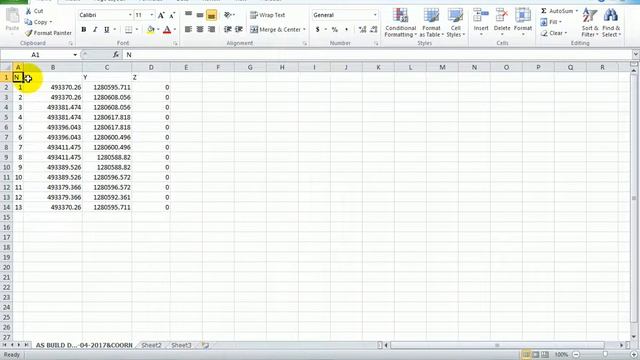This screenshot has height=360, width=640.
Task: Open Font dialog launcher arrow
Action: (x=176, y=44)
